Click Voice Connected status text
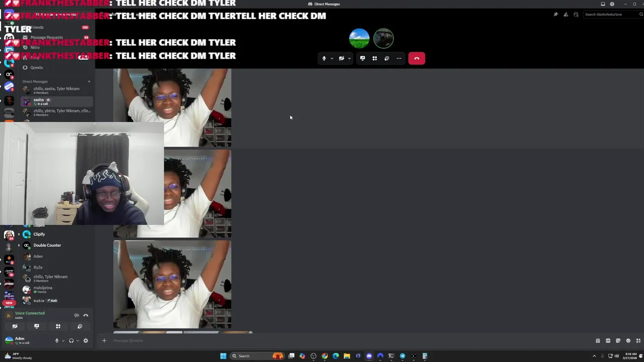644x362 pixels. (x=30, y=313)
